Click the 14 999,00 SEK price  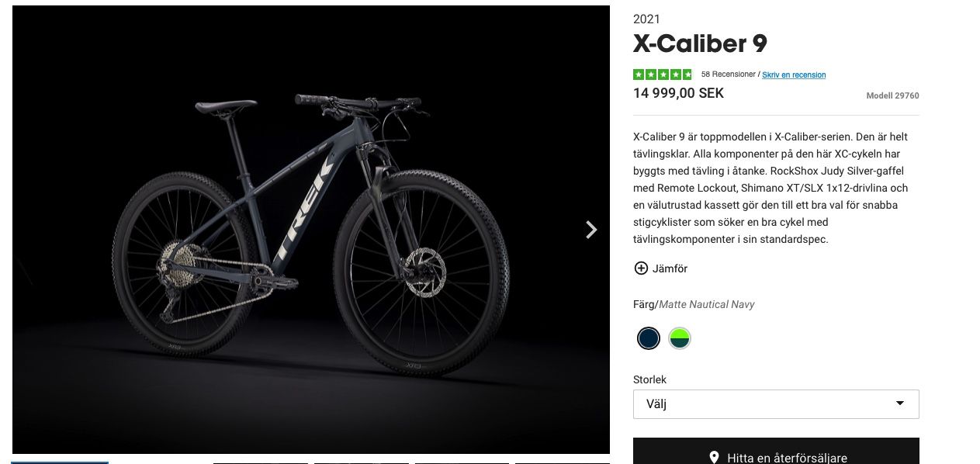[678, 94]
